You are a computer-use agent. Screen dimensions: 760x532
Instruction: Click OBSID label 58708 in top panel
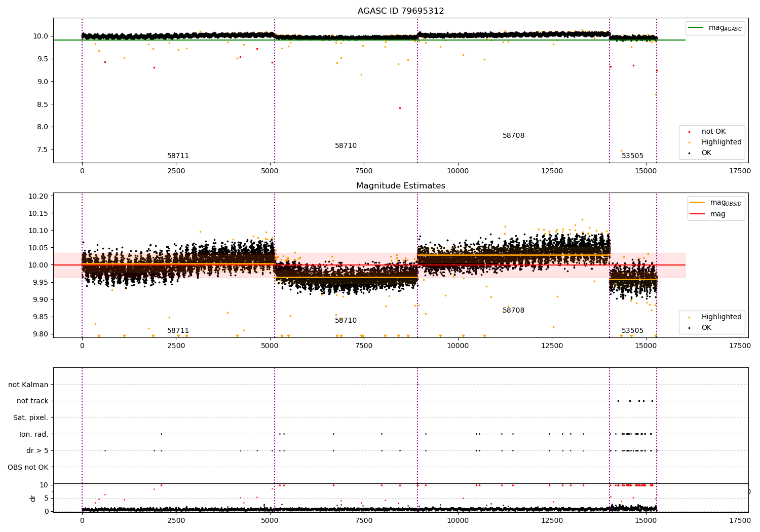[513, 136]
